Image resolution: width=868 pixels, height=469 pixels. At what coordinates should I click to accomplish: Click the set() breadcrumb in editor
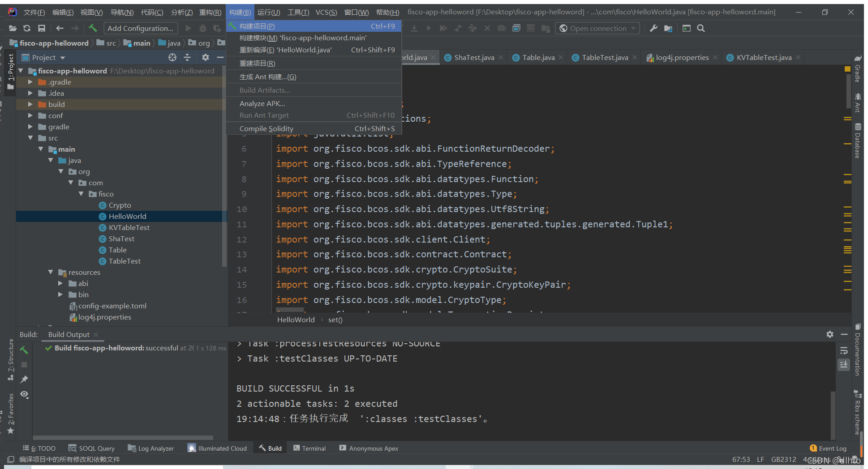335,320
